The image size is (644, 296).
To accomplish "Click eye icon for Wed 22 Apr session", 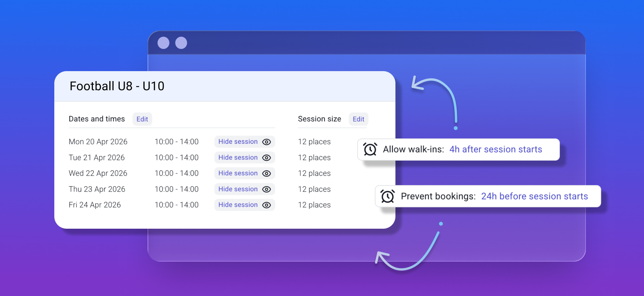I will click(267, 173).
